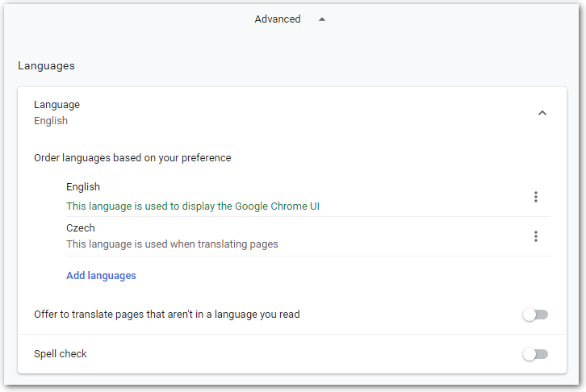The width and height of the screenshot is (586, 392).
Task: Click the Languages section heading
Action: (46, 66)
